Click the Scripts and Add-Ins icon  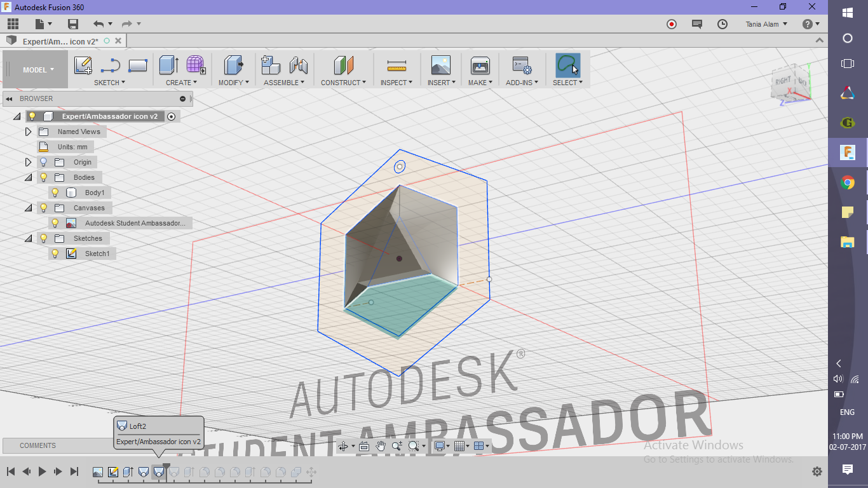(522, 65)
